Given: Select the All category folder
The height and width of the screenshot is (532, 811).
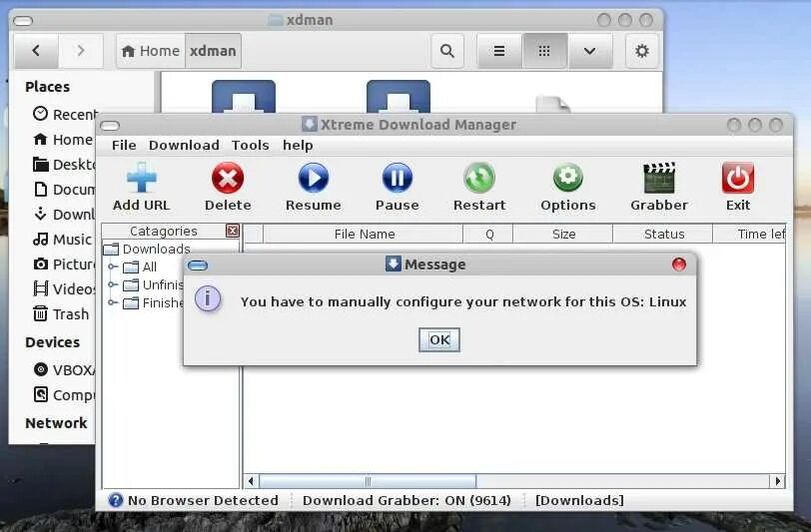Looking at the screenshot, I should coord(140,266).
